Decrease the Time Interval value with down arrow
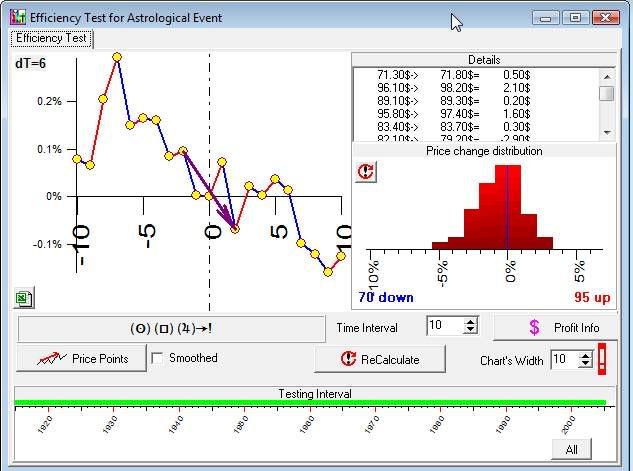 point(471,331)
